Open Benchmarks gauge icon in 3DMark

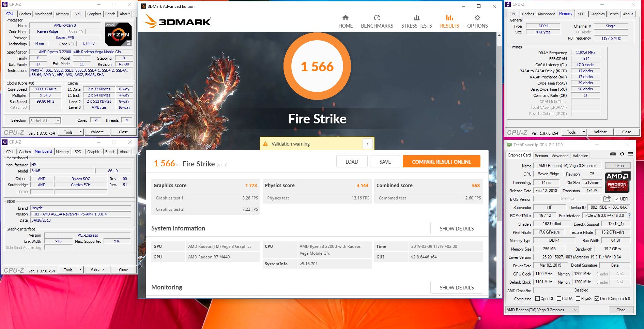click(x=377, y=18)
